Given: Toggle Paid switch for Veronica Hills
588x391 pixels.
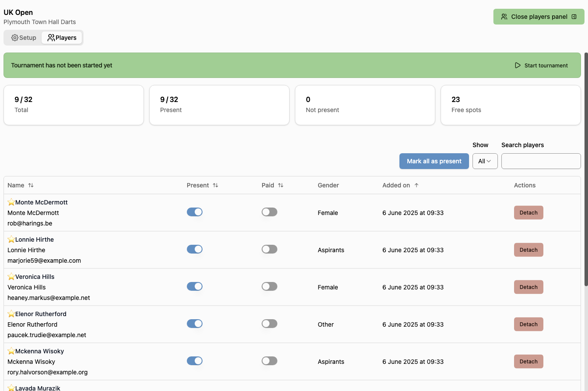Looking at the screenshot, I should click(x=269, y=286).
